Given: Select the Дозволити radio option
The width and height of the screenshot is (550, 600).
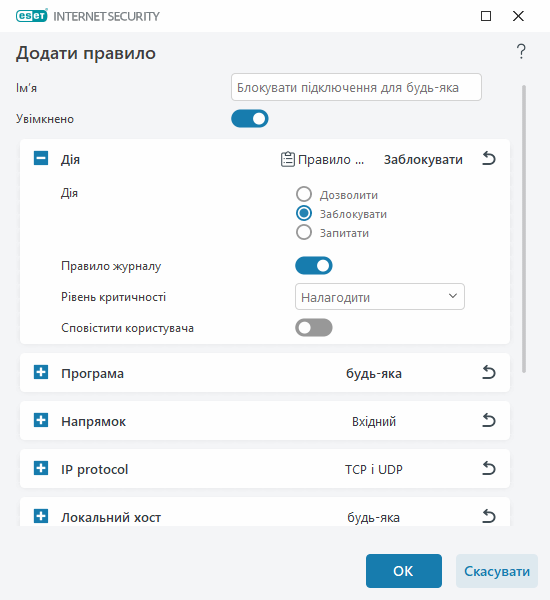Looking at the screenshot, I should click(x=304, y=194).
